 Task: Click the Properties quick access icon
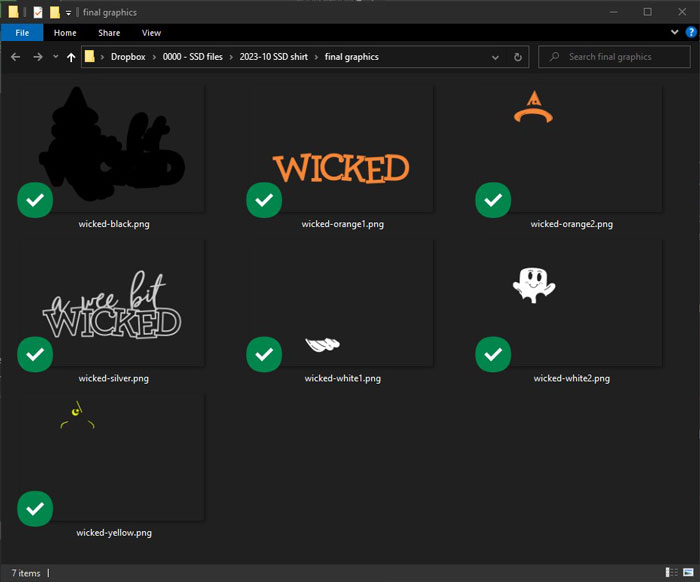point(38,12)
